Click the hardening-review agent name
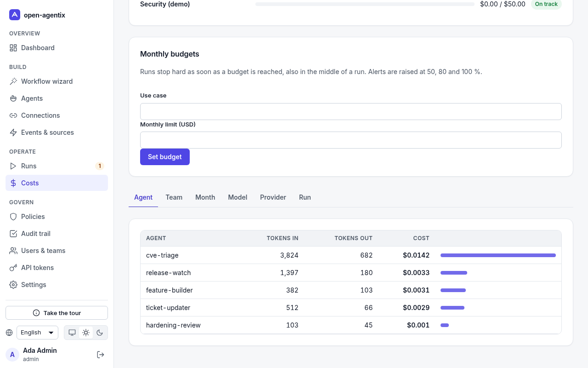The height and width of the screenshot is (368, 588). (x=173, y=325)
